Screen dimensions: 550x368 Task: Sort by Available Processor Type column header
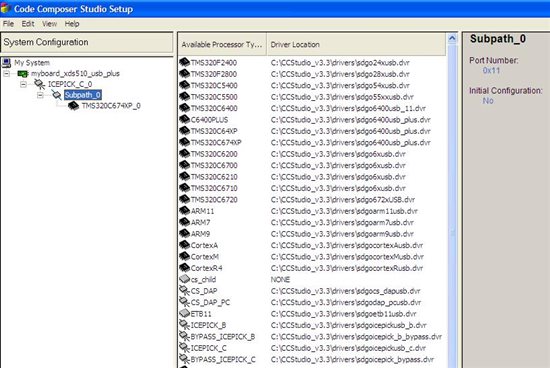click(222, 45)
